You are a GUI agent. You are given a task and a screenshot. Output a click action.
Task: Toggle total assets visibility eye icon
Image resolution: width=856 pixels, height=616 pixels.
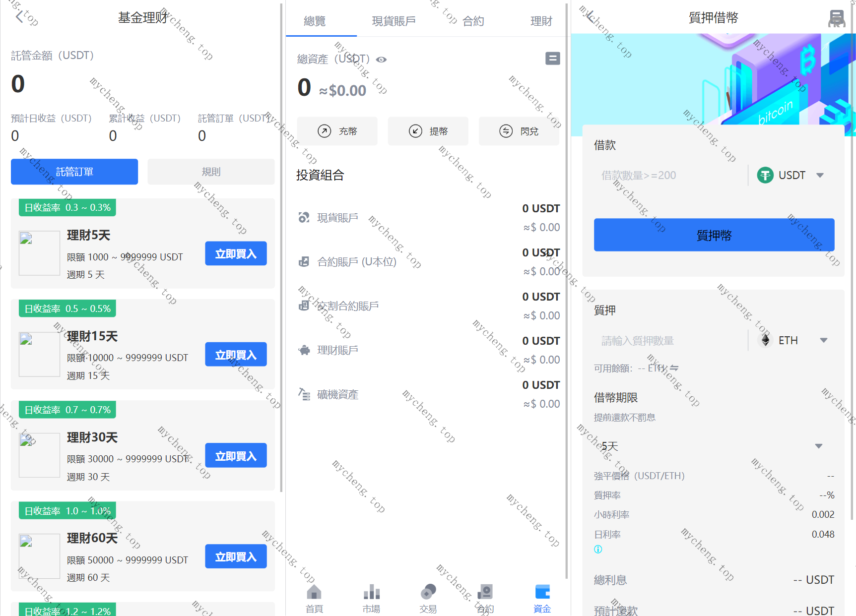pyautogui.click(x=381, y=60)
